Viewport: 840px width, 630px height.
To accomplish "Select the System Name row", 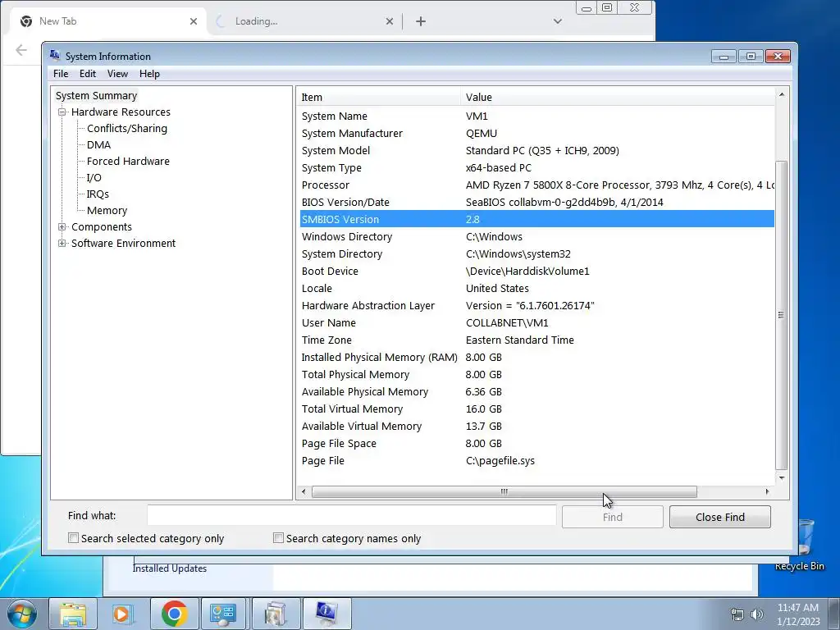I will coord(536,116).
